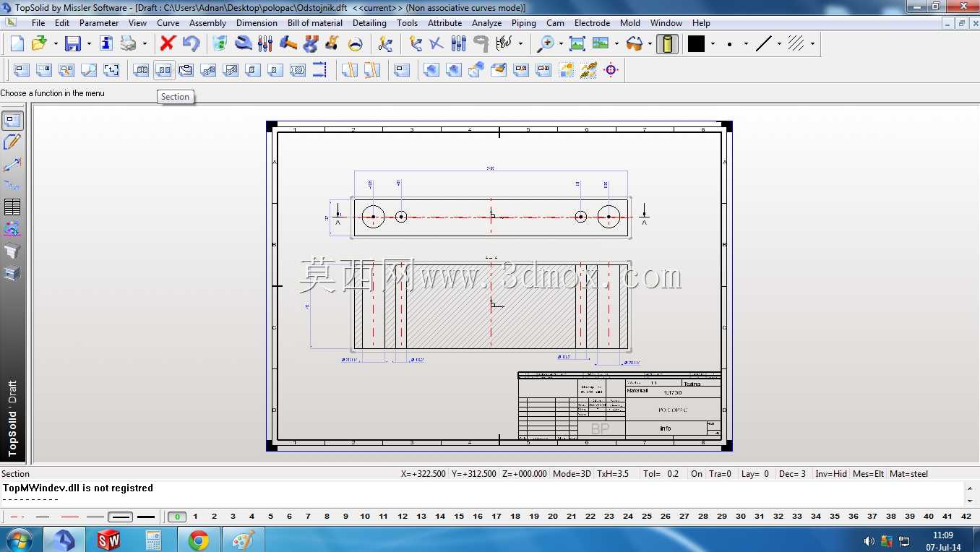Open the dropdown arrow next to save icon
This screenshot has width=980, height=552.
coord(89,44)
